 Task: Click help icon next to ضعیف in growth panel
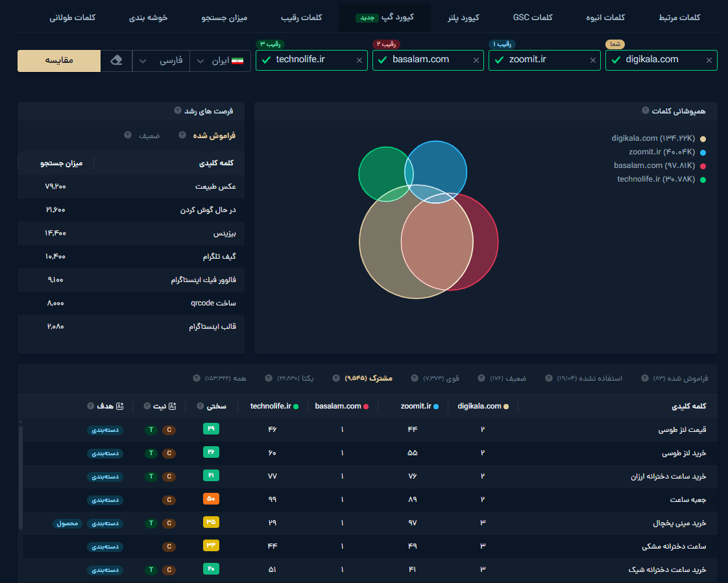coord(128,135)
